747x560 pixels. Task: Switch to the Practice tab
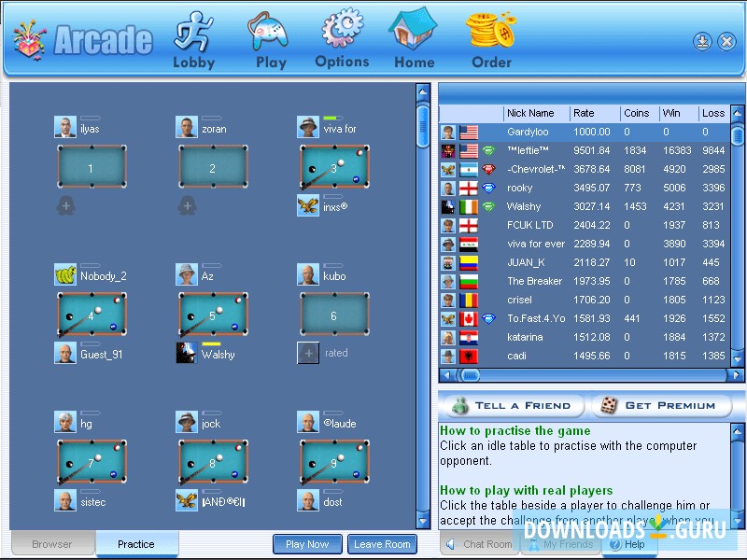136,544
